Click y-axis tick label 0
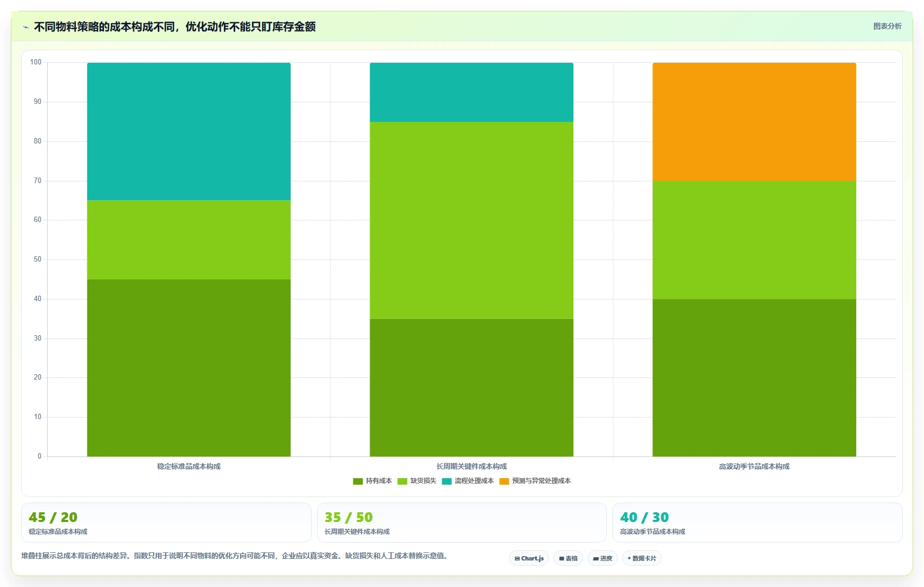This screenshot has height=587, width=924. pyautogui.click(x=40, y=456)
